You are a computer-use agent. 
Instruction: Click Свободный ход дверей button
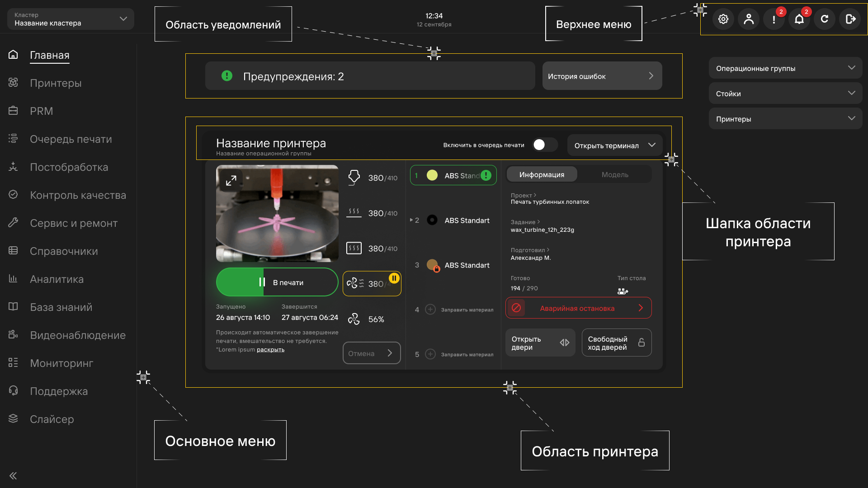pos(617,343)
